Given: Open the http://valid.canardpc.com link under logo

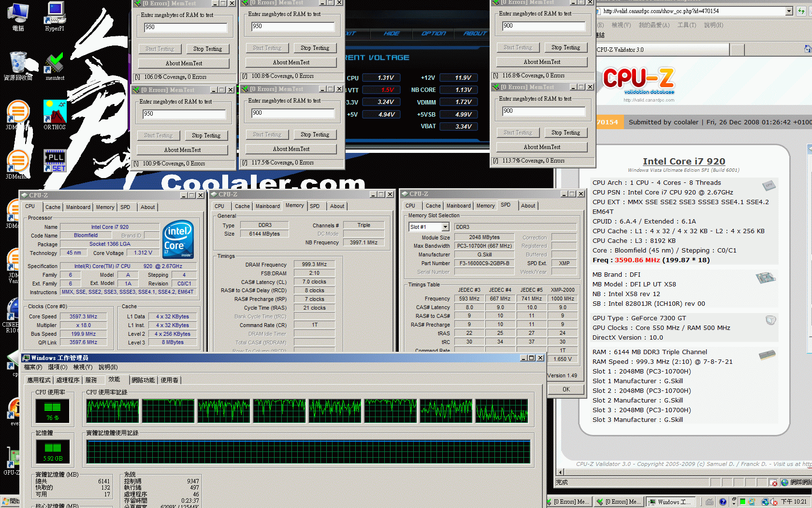Looking at the screenshot, I should point(649,100).
